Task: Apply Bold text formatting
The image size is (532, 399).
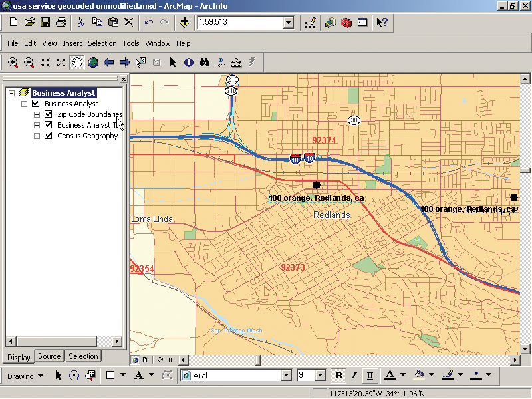Action: (338, 376)
